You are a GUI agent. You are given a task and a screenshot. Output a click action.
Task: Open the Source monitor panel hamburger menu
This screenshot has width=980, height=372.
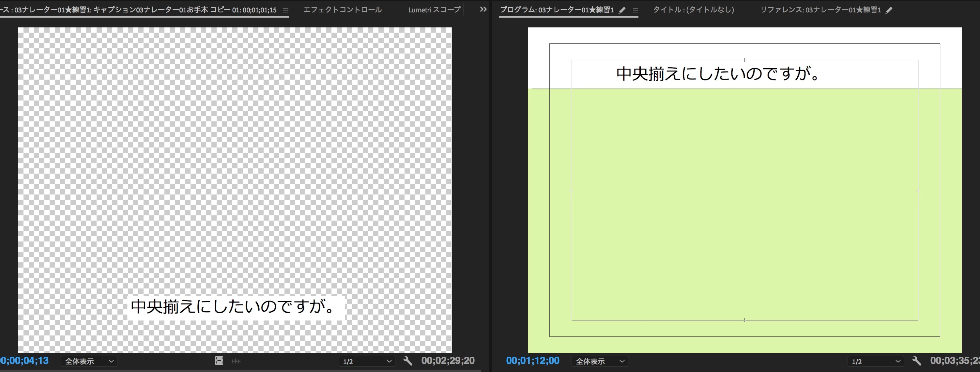coord(286,10)
